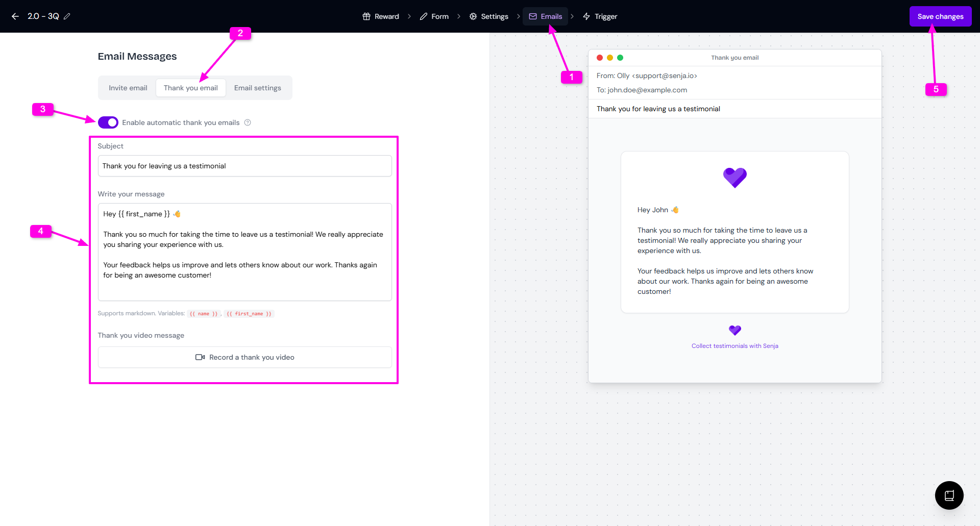Open the Settings step
This screenshot has height=526, width=980.
488,16
